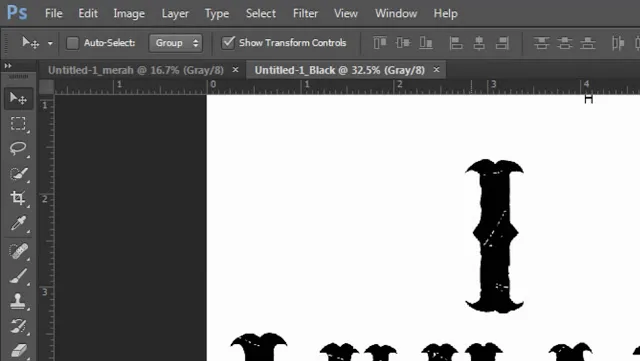Select the Lasso tool
Image resolution: width=640 pixels, height=361 pixels.
18,148
